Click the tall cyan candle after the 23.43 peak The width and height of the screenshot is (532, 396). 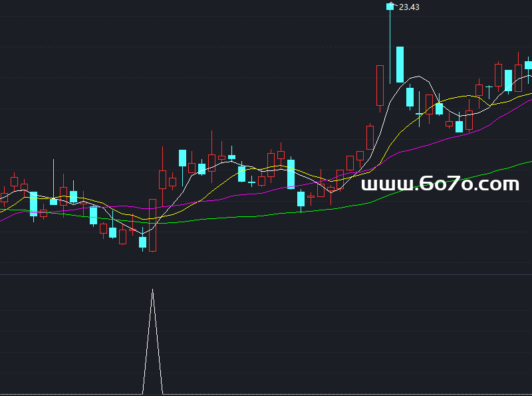pos(400,65)
